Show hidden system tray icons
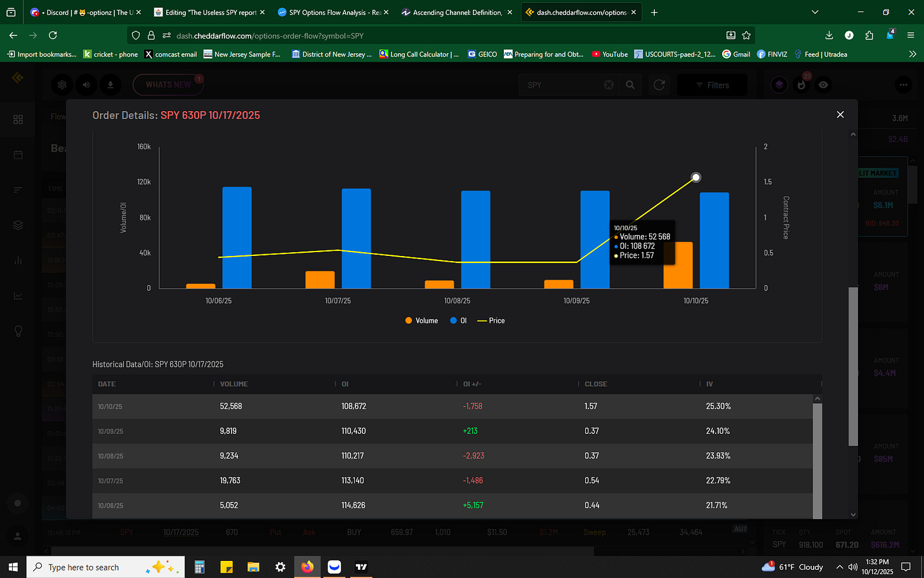 (x=840, y=567)
